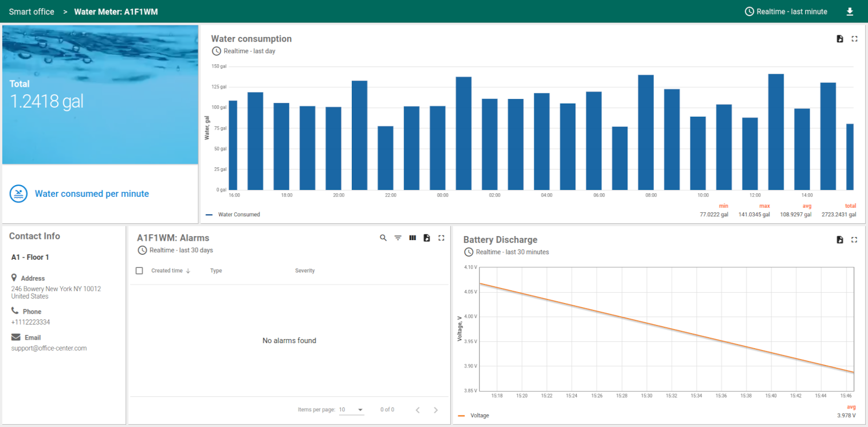868x427 pixels.
Task: Open column display settings for alarms
Action: click(x=412, y=237)
